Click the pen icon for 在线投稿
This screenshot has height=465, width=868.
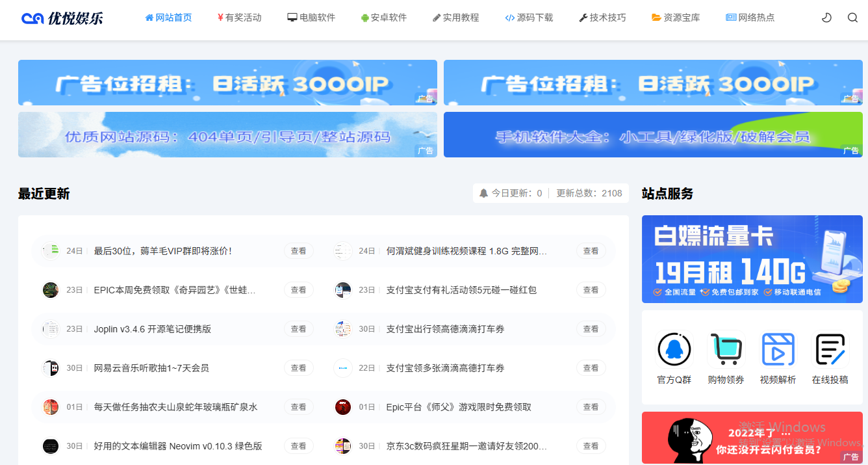click(830, 349)
